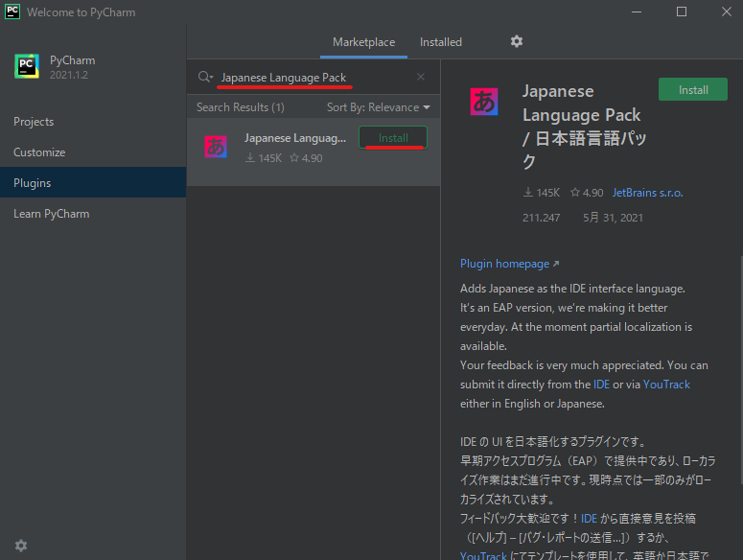Screen dimensions: 743x560
Task: Click the 145K downloads count in results
Action: (264, 158)
